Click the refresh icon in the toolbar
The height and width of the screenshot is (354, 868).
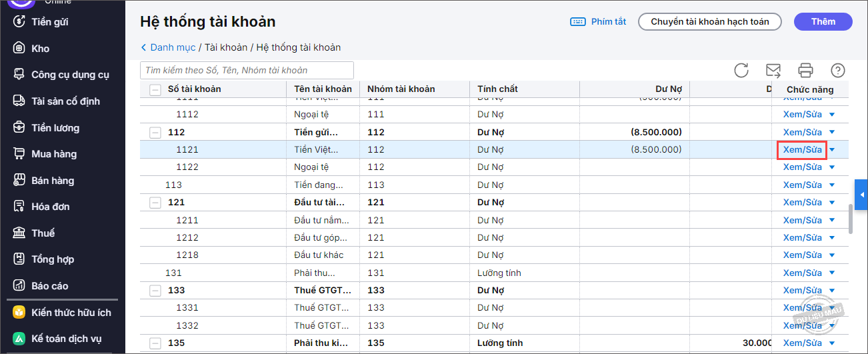click(741, 70)
